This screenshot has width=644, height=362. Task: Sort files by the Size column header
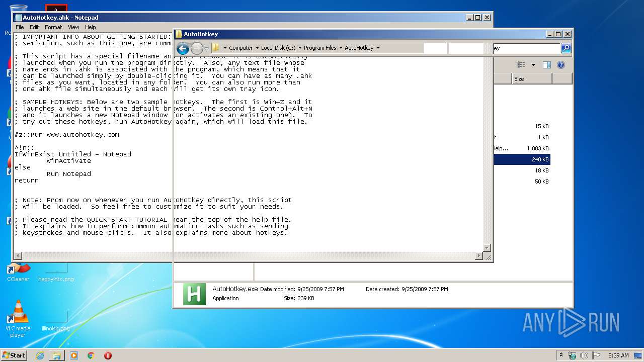(532, 79)
